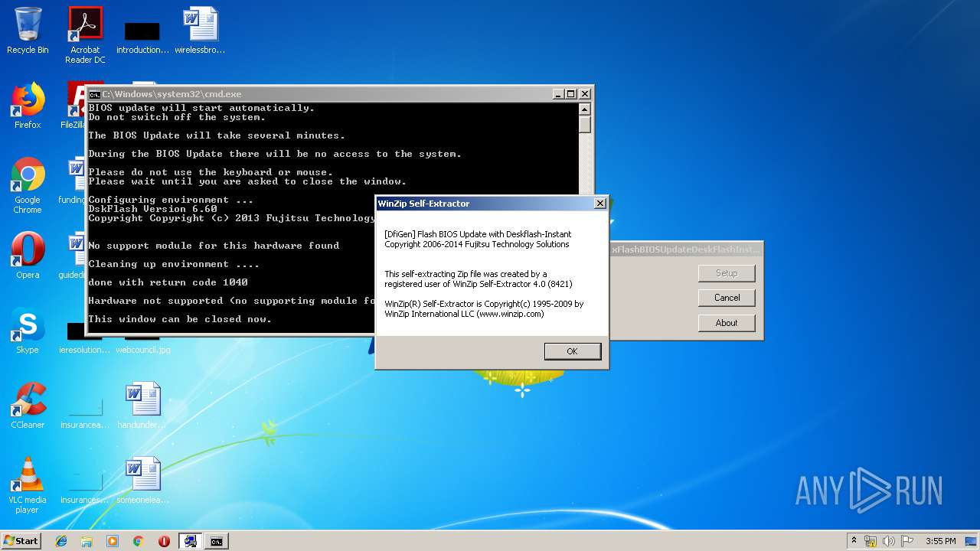Open VLC media player shortcut
The height and width of the screenshot is (551, 980).
coord(28,485)
